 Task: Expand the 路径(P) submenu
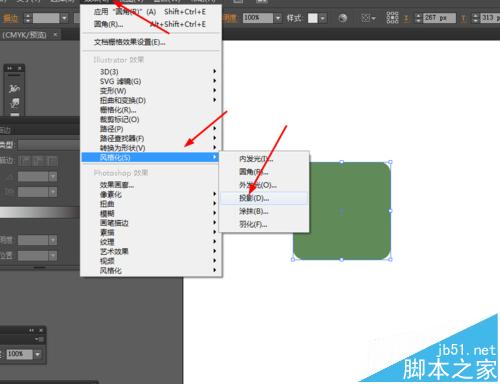coord(150,129)
